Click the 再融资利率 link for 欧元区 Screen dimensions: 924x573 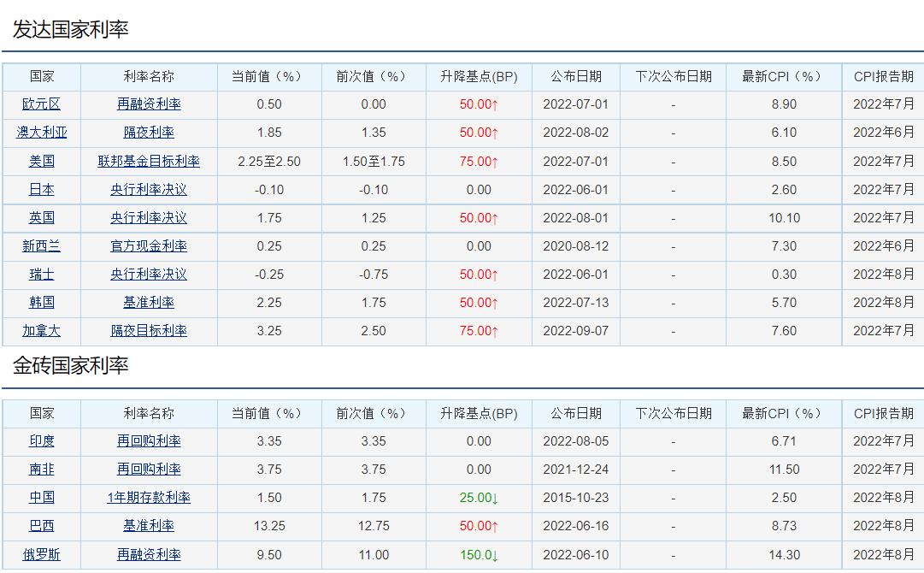pos(150,104)
